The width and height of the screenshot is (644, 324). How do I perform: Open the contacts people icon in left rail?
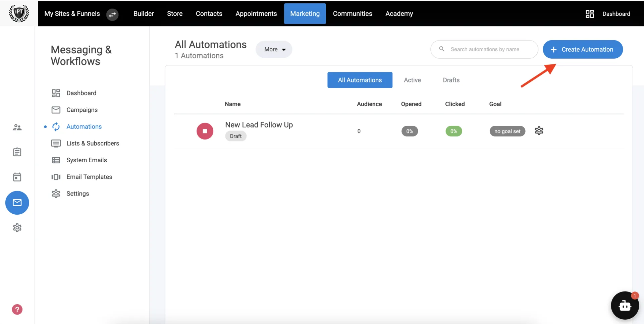click(17, 127)
